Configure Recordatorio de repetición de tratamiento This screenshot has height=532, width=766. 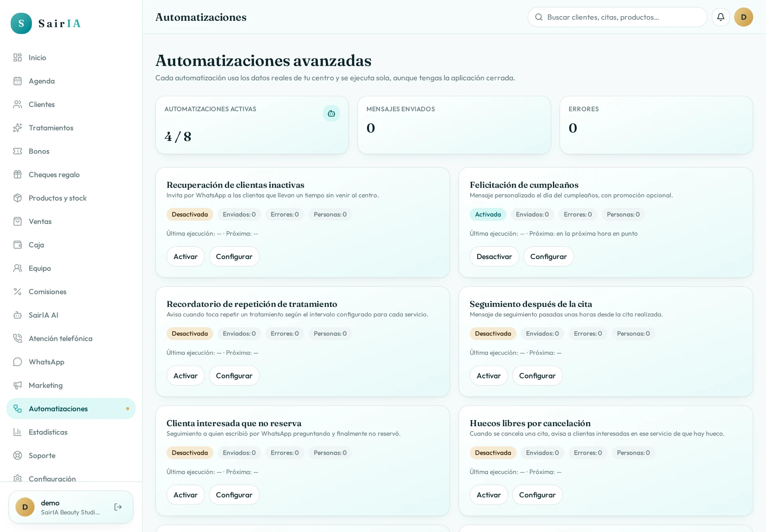click(x=234, y=376)
